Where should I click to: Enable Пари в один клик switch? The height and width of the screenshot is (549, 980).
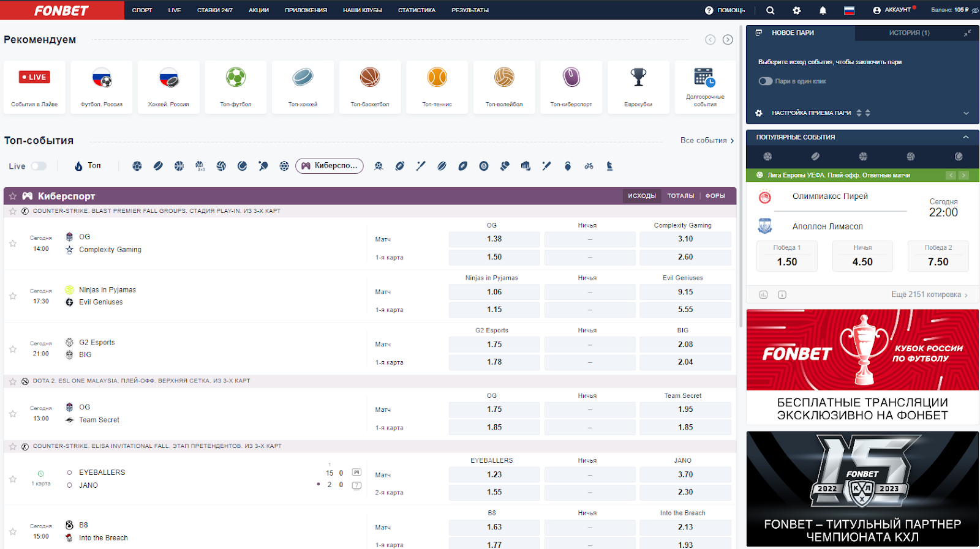pyautogui.click(x=766, y=81)
